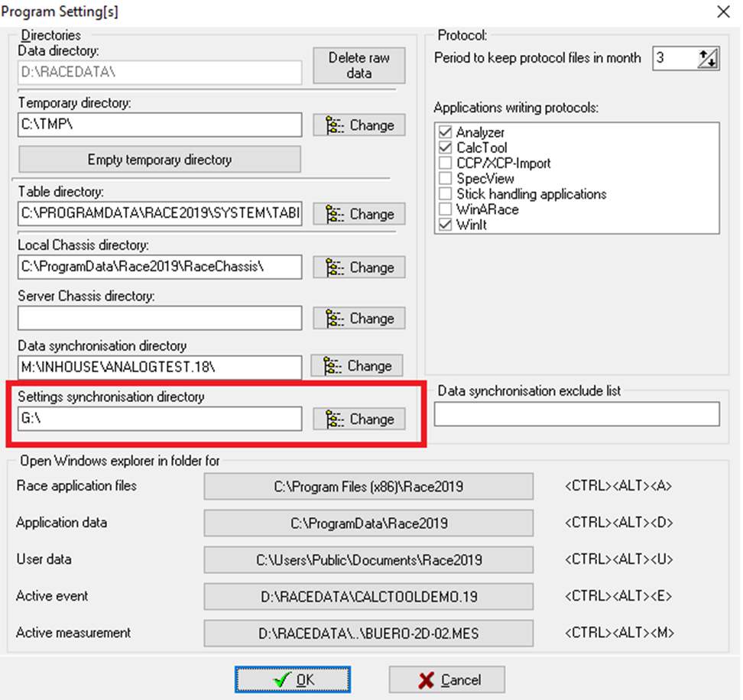
Task: Click Change button for Server Chassis directory
Action: tap(359, 319)
